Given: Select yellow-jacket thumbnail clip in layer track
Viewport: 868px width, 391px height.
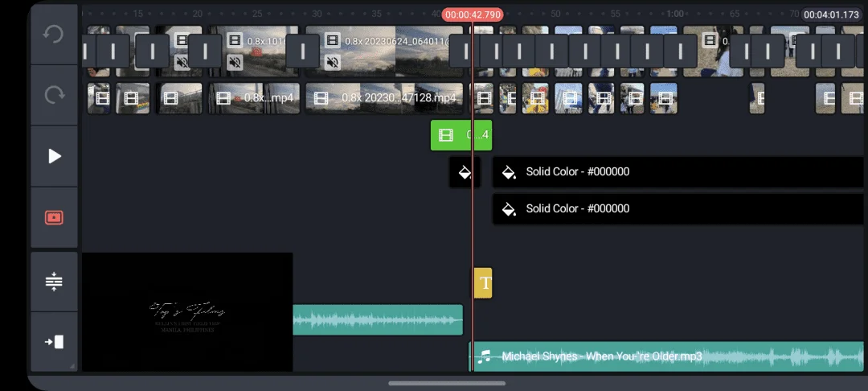Looking at the screenshot, I should tap(535, 98).
